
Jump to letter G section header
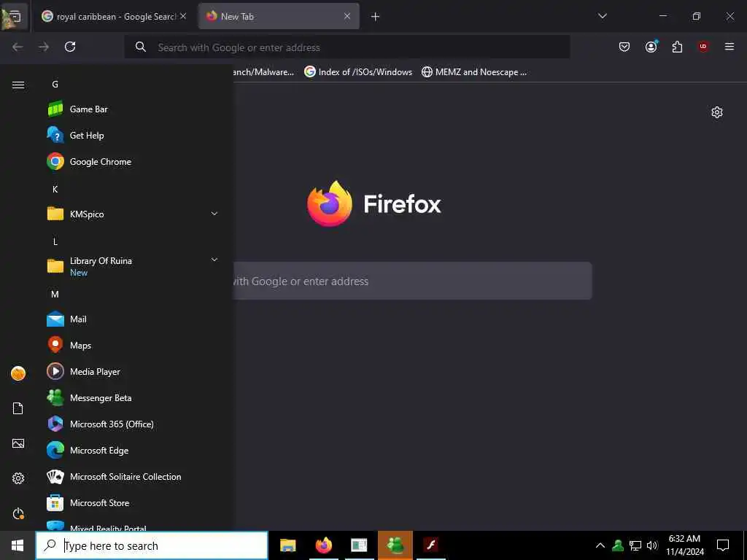[x=55, y=85]
